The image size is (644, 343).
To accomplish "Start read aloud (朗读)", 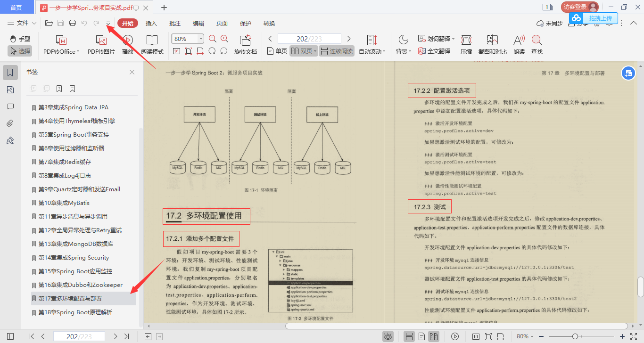I will (519, 45).
